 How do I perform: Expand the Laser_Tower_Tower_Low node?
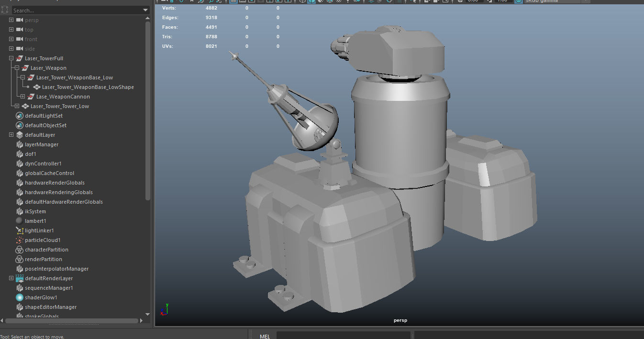tap(17, 106)
